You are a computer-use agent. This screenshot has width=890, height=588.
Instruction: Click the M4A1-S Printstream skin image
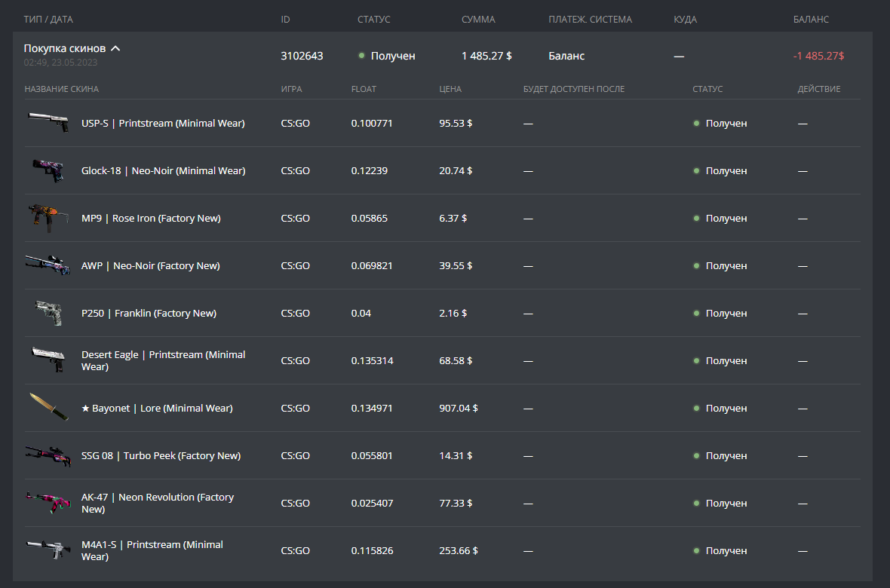coord(48,550)
